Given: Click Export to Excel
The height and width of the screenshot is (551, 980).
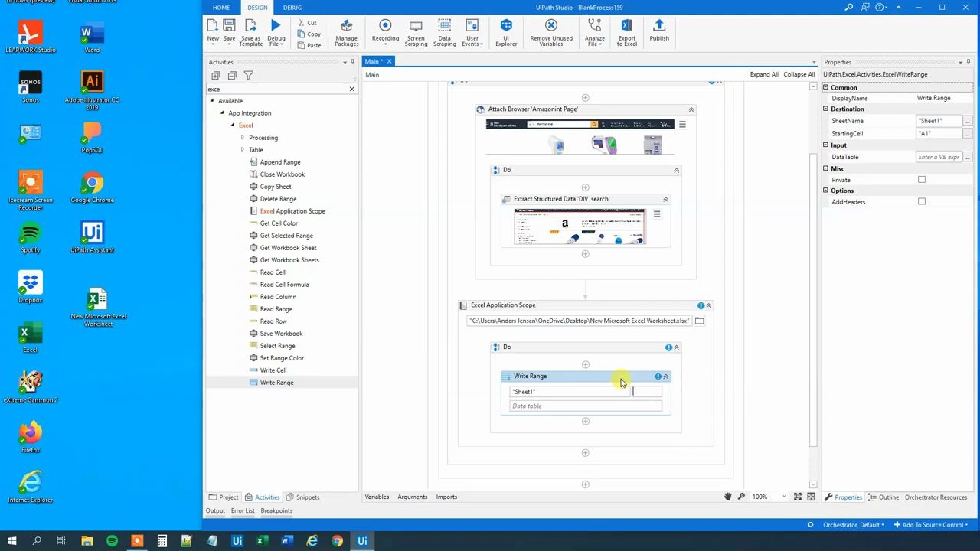Looking at the screenshot, I should pyautogui.click(x=627, y=33).
